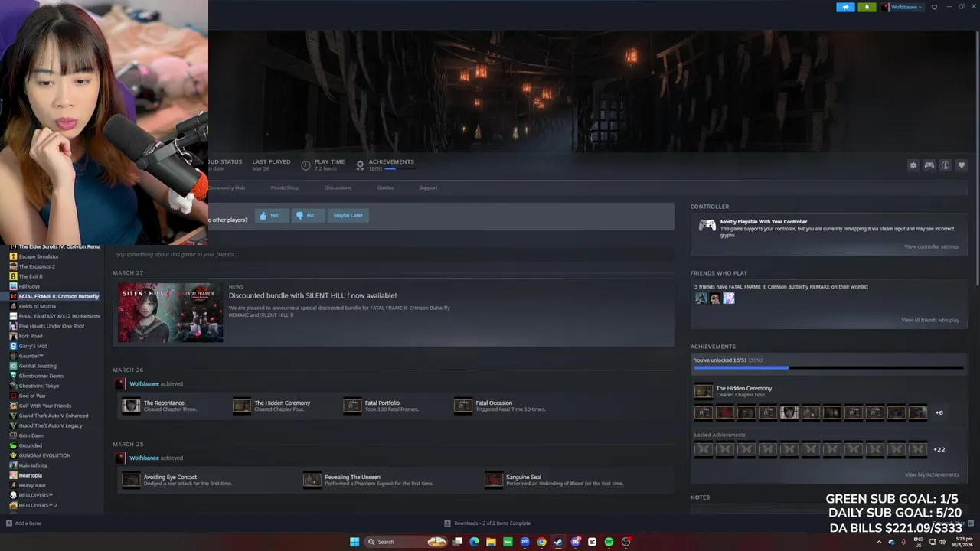Add game to favorites heart icon
980x551 pixels.
click(962, 165)
